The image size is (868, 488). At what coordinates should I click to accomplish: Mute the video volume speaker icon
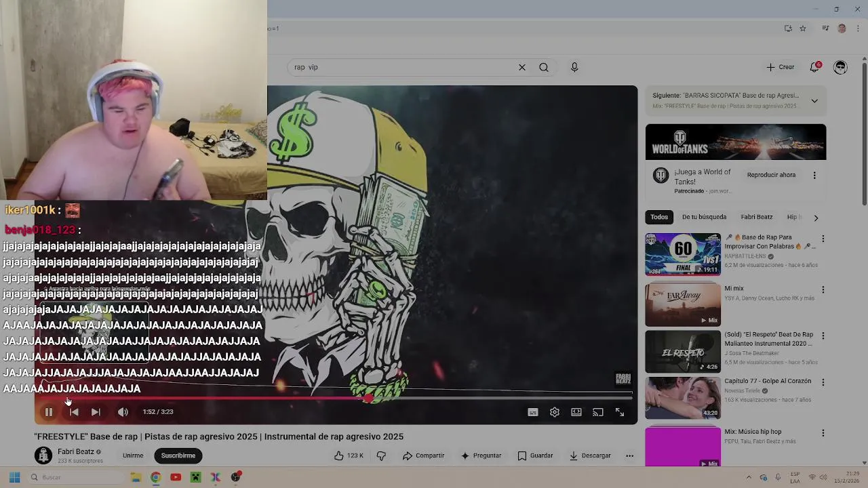(x=123, y=412)
